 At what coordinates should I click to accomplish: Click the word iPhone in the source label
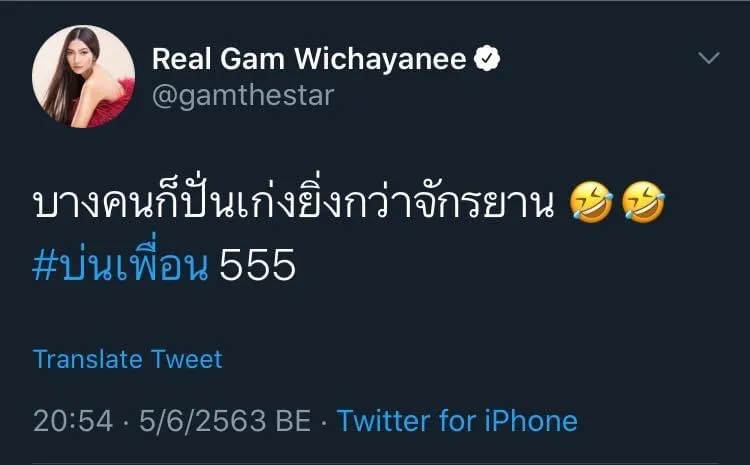(x=531, y=421)
